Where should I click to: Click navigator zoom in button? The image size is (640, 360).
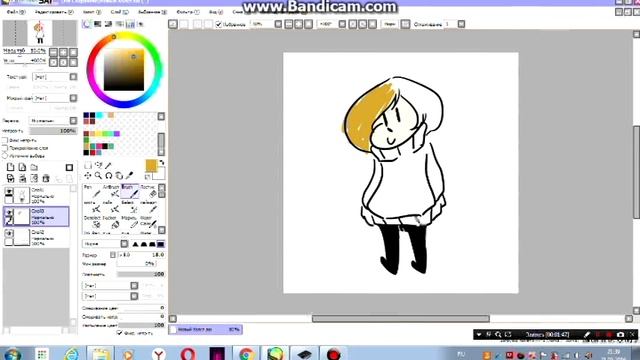coord(63,52)
